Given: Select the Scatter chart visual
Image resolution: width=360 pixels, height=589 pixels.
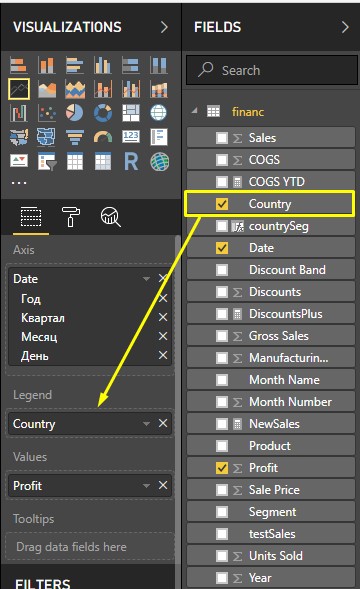Looking at the screenshot, I should point(47,113).
